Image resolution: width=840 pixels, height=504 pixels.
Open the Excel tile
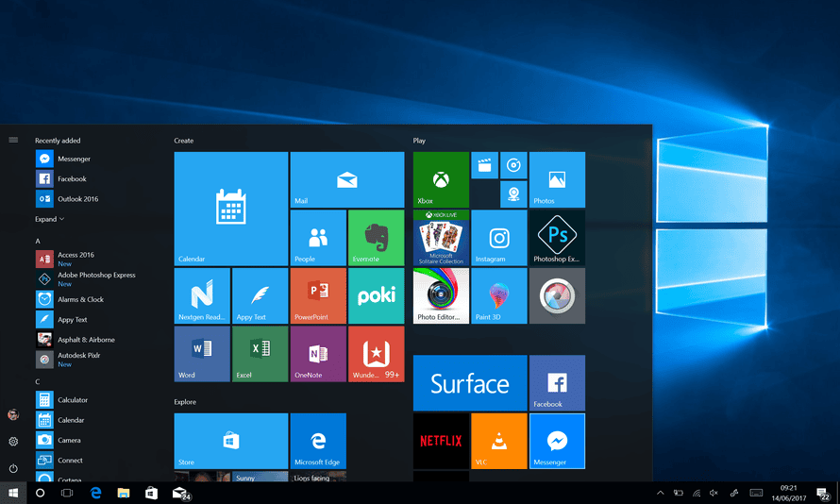(x=260, y=354)
